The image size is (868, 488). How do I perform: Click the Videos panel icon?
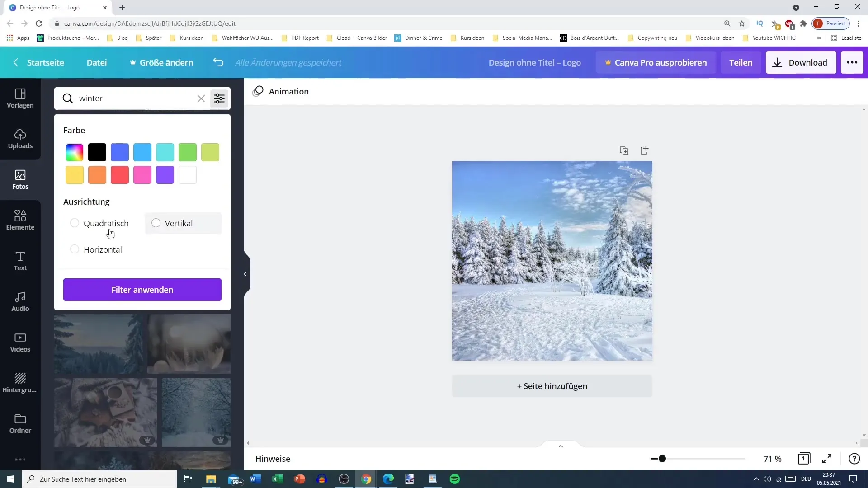pyautogui.click(x=20, y=342)
